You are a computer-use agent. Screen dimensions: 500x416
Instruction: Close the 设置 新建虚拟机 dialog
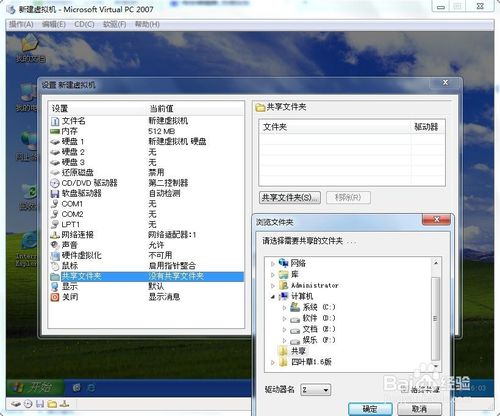pos(445,83)
